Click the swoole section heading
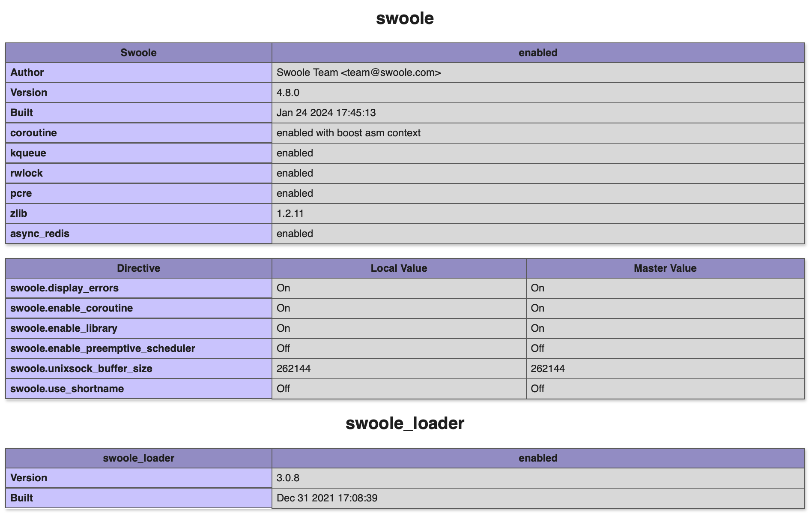Viewport: 812px width, 516px height. 405,18
